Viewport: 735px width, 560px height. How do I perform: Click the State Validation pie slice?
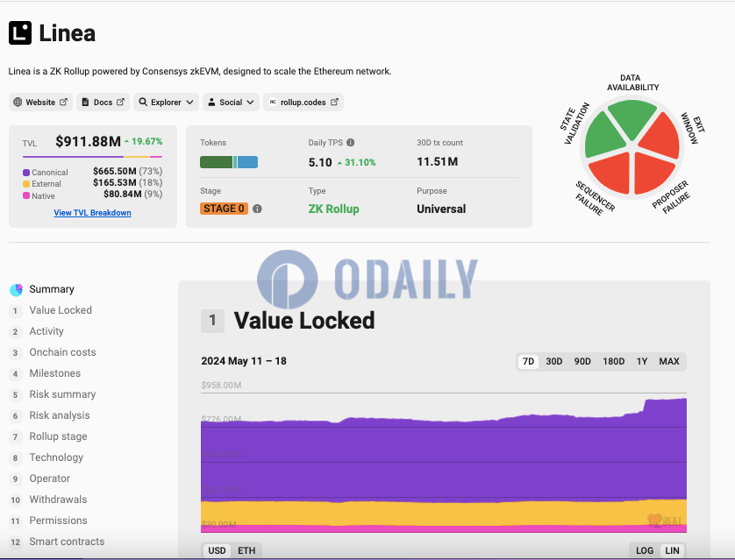pyautogui.click(x=603, y=135)
